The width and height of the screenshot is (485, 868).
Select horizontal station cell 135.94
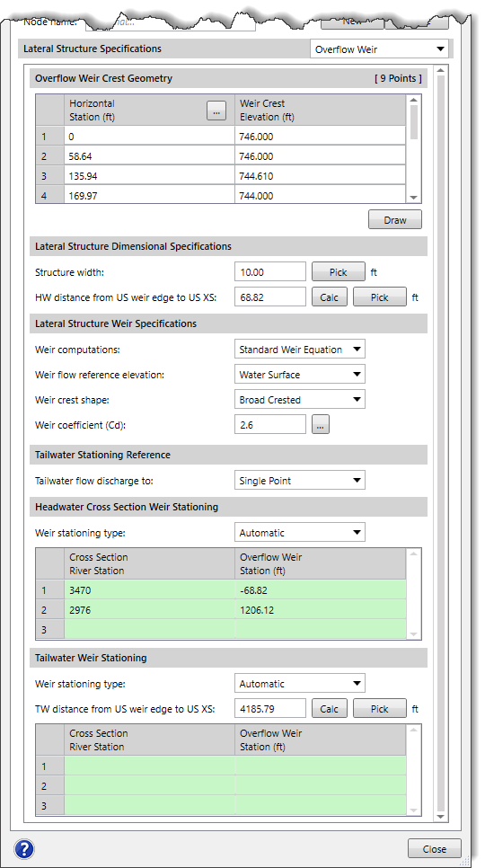(149, 176)
